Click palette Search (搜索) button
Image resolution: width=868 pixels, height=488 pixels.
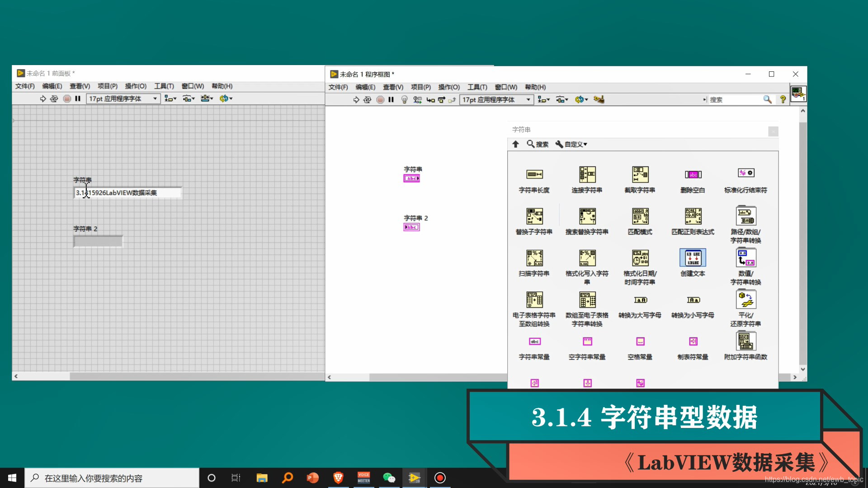click(x=538, y=144)
